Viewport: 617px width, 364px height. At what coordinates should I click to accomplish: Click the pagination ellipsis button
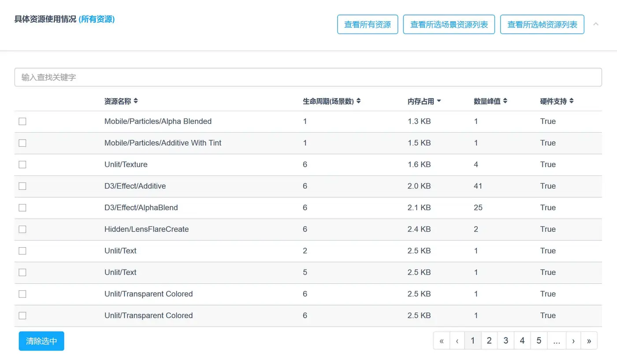pos(557,341)
